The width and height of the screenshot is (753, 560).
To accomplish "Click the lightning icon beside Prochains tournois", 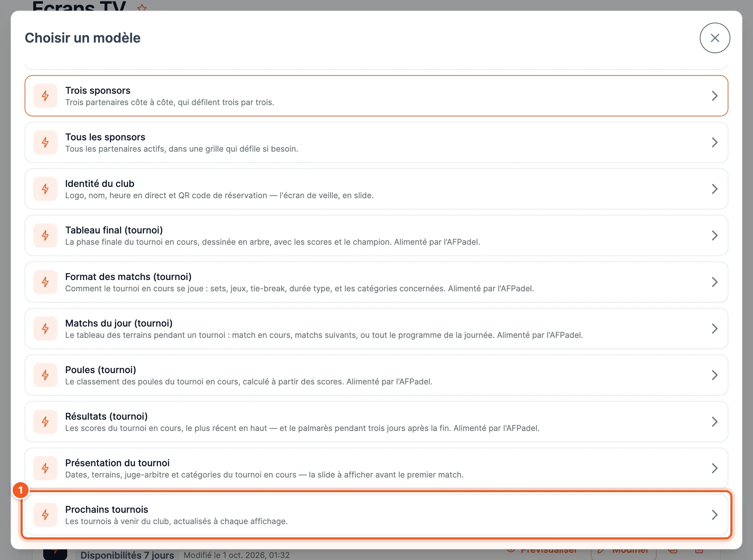I will point(45,515).
